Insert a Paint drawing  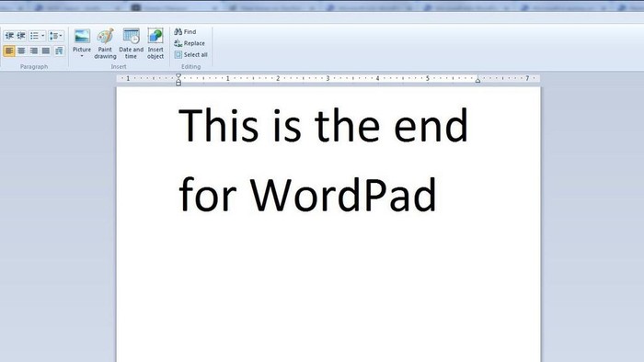(x=105, y=43)
